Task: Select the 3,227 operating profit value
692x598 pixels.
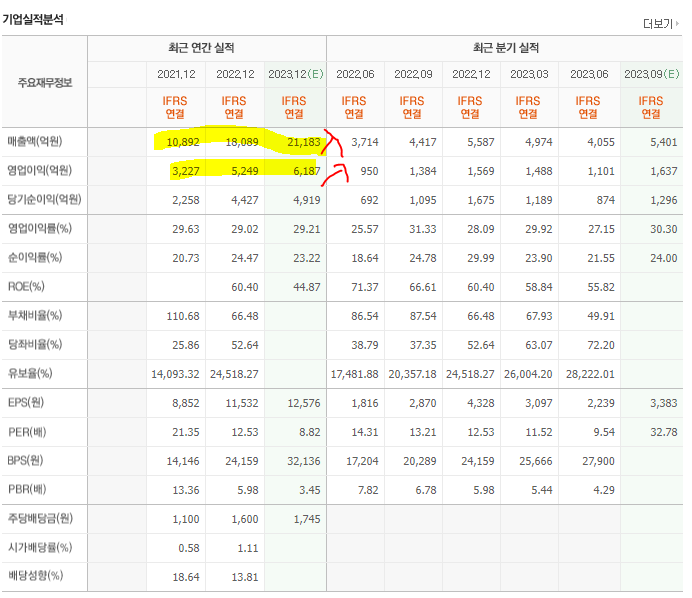Action: (186, 171)
